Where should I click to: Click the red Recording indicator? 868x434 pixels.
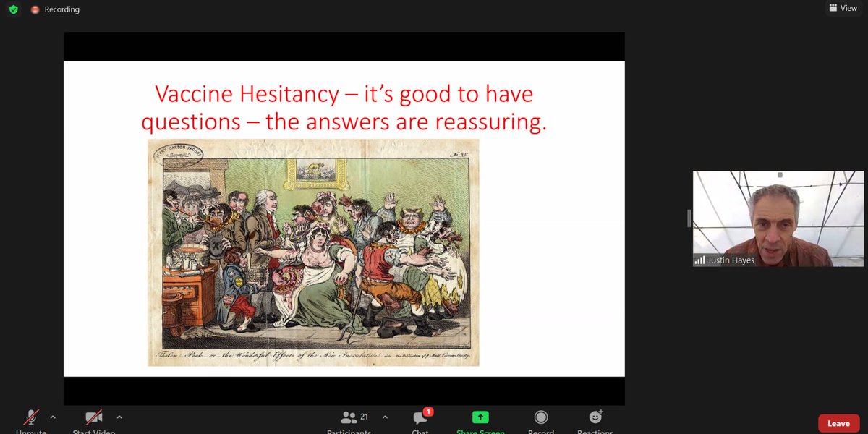click(56, 9)
